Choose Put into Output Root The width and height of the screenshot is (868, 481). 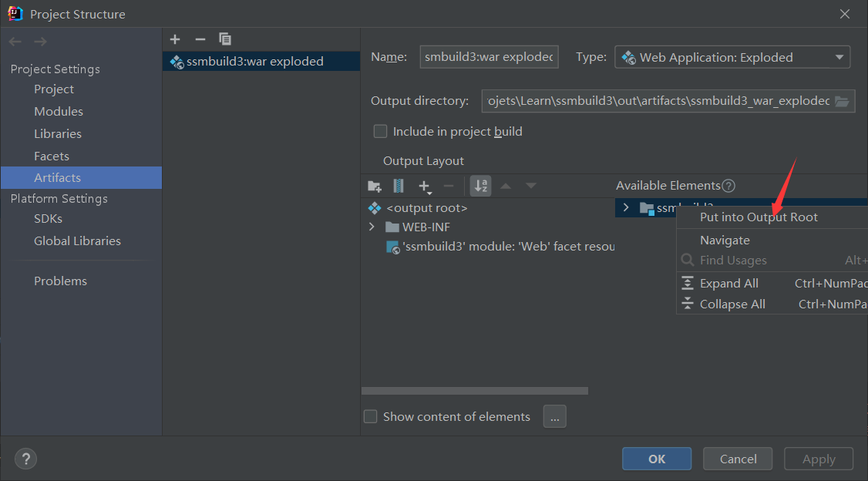point(759,217)
